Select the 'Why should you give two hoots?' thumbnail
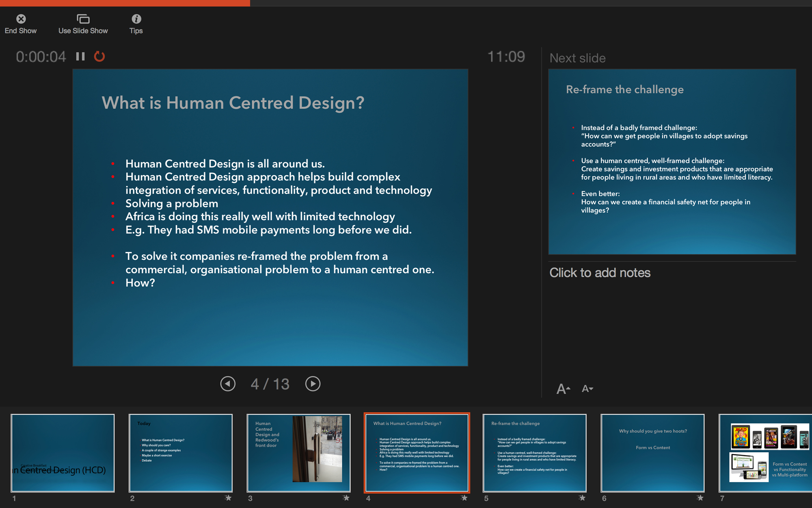Screen dimensions: 812x508 pos(652,453)
